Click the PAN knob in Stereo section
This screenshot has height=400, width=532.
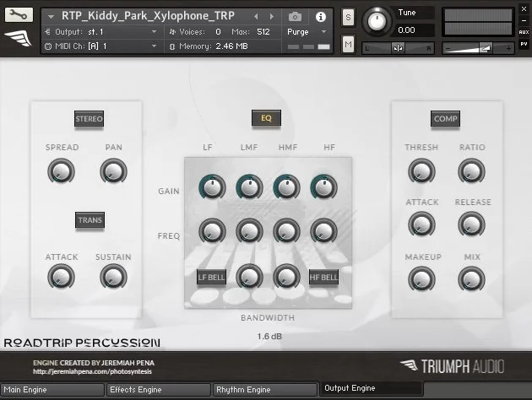[114, 171]
